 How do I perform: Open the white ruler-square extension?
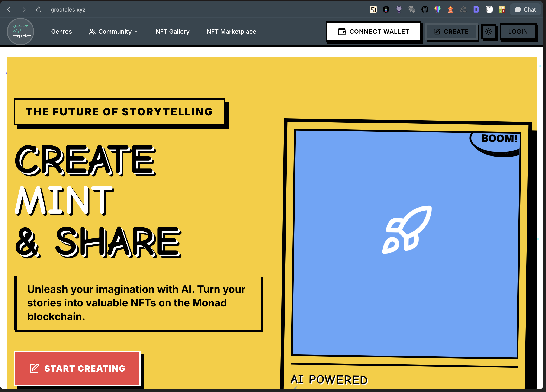489,9
